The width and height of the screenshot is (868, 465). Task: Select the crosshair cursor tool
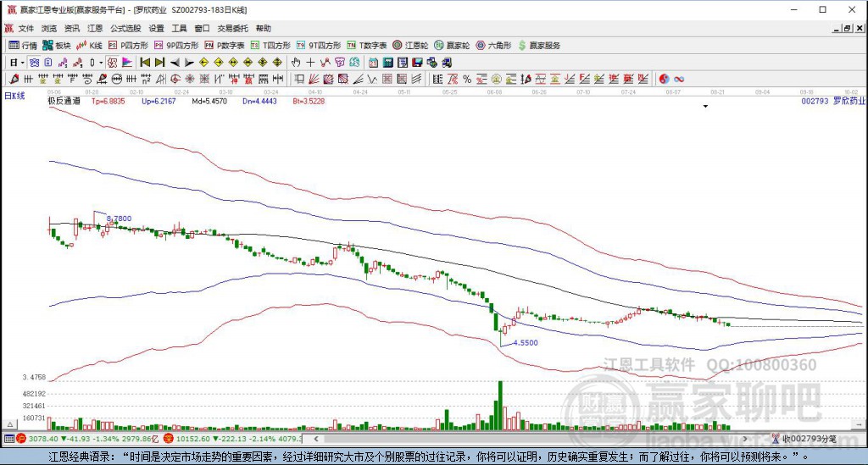(x=310, y=63)
